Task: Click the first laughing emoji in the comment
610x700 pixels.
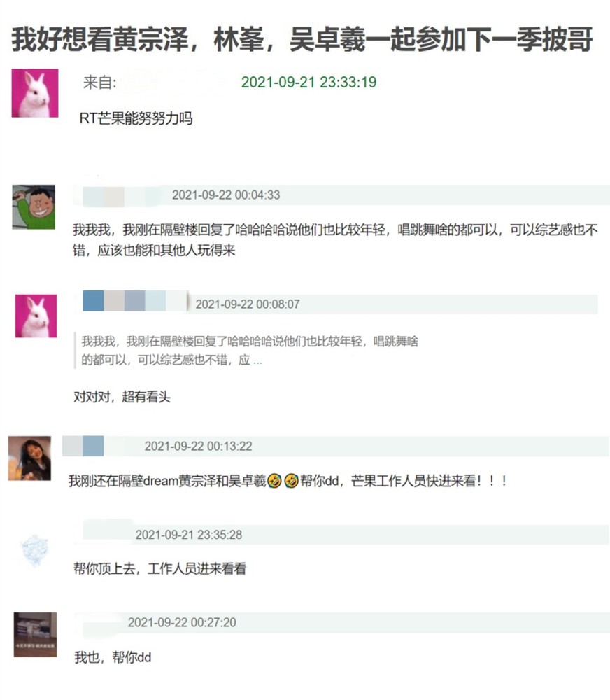Action: (274, 481)
